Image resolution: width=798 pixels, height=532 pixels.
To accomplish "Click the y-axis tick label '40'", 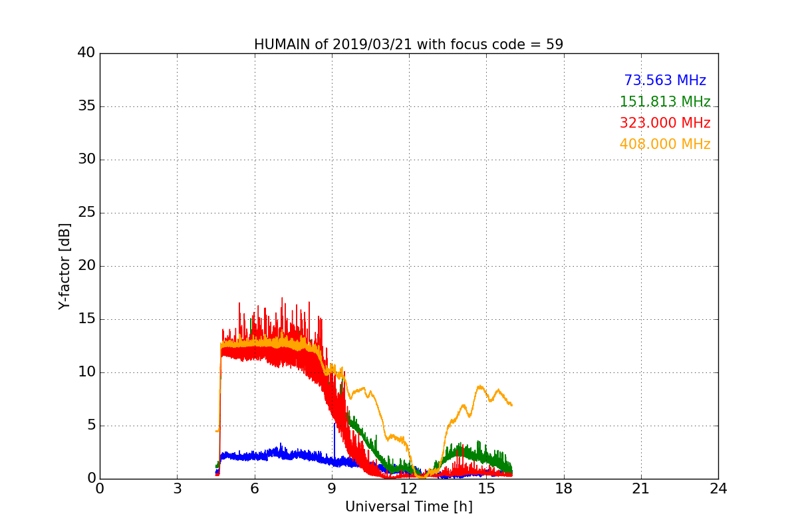I will click(x=86, y=53).
